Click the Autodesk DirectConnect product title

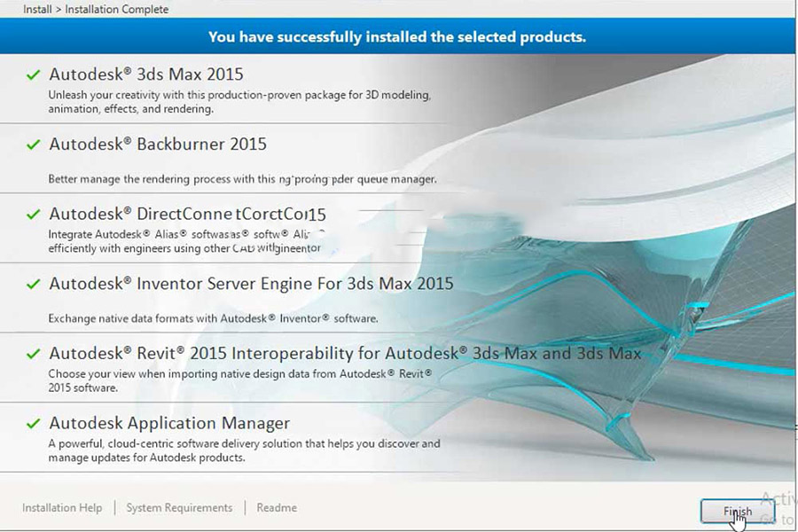coord(188,214)
